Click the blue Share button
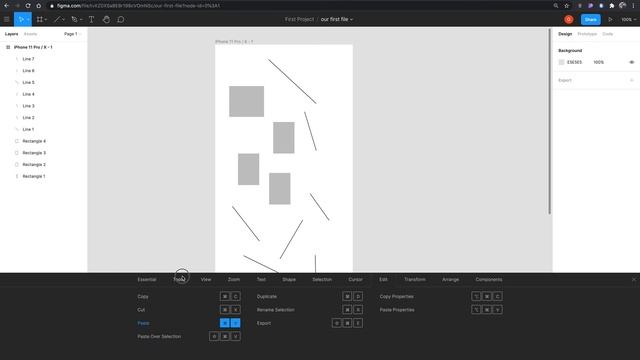Screen dimensions: 640x360 [x=591, y=19]
